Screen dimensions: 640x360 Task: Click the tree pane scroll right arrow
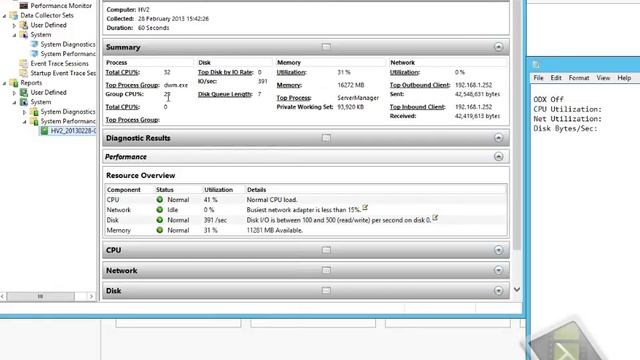(x=91, y=296)
